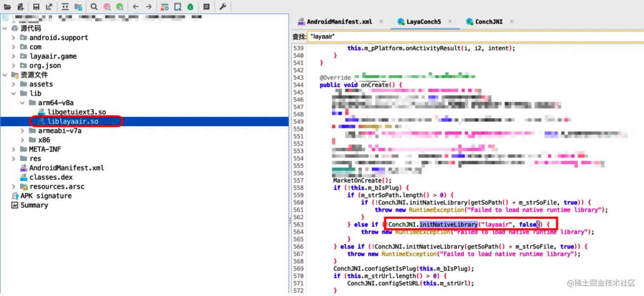
Task: Expand the android.support package
Action: (x=14, y=37)
